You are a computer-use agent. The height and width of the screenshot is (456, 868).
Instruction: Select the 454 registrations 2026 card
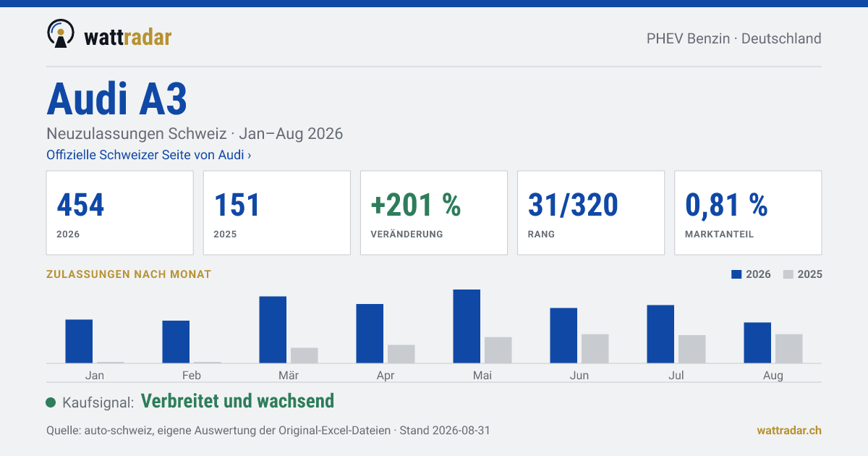tap(119, 213)
